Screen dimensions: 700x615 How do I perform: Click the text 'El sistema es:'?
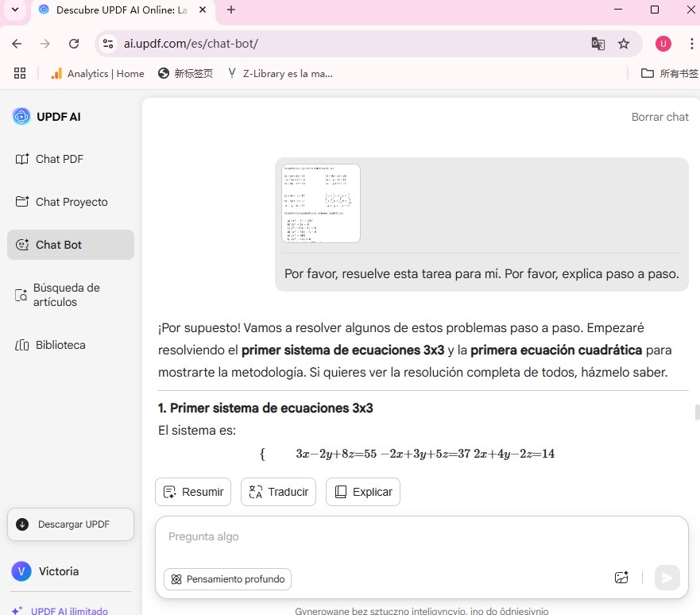[x=197, y=430]
